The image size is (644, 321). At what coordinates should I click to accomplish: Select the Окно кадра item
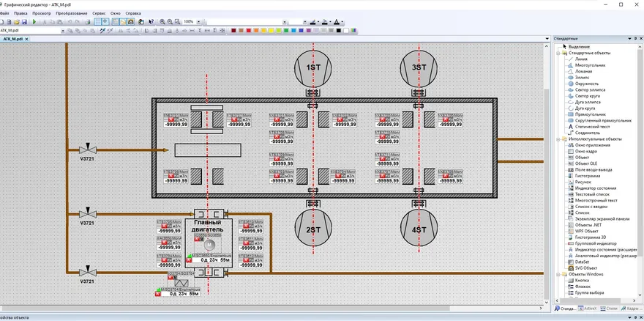pyautogui.click(x=583, y=152)
